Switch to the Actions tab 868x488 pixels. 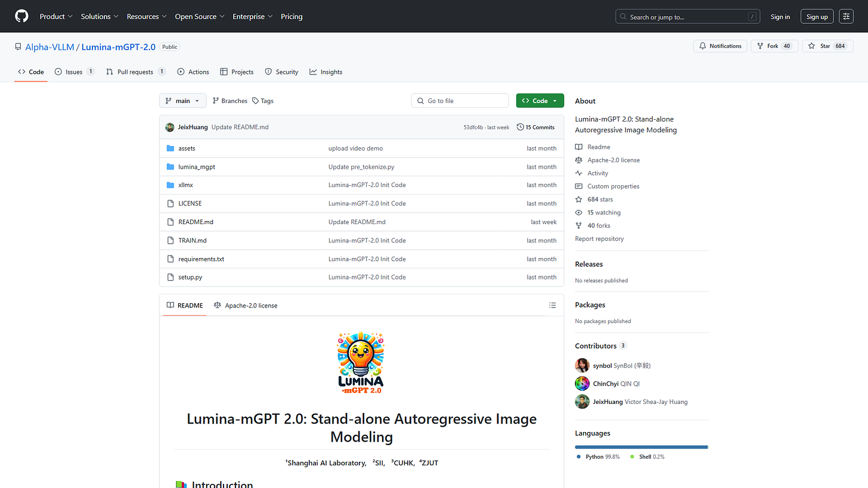(x=193, y=72)
